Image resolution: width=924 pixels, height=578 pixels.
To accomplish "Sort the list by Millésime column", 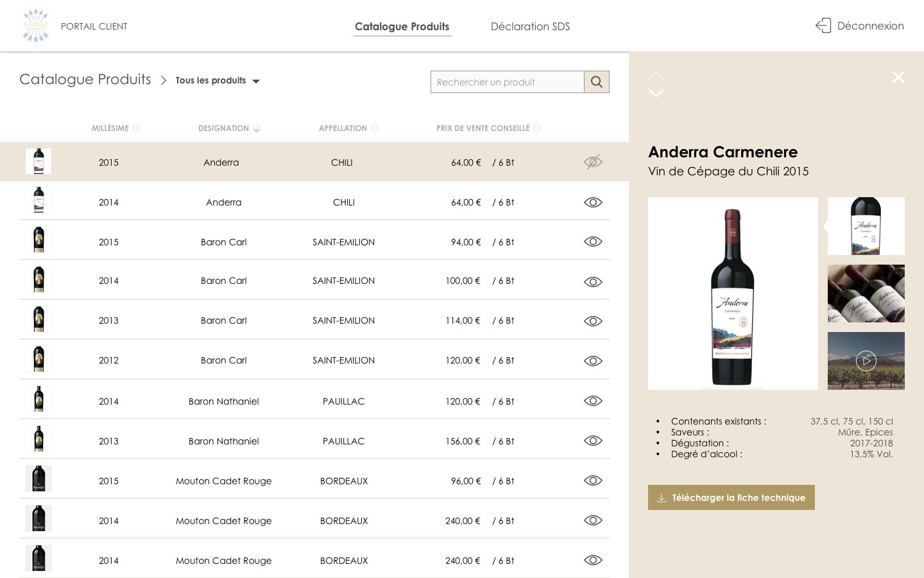I will tap(135, 128).
